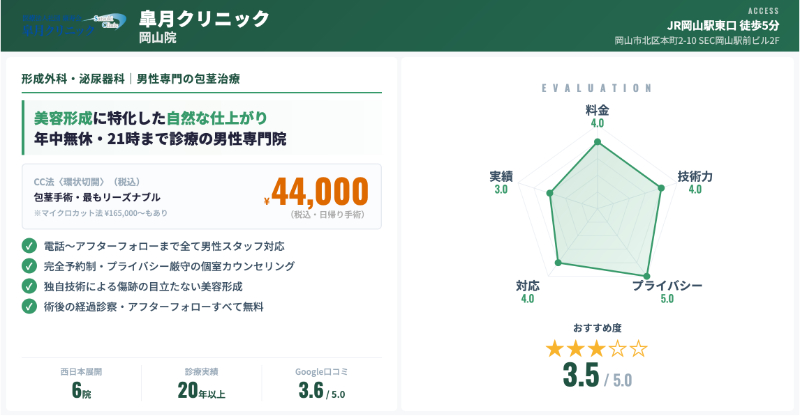This screenshot has height=418, width=800.
Task: Click checkmark icon beside 電話〜アフターフォロー line
Action: click(x=28, y=245)
